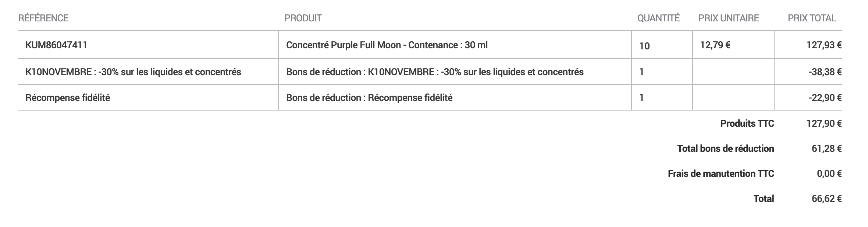Click the K10NOVEMBRE reference cell
The width and height of the screenshot is (868, 227).
[x=133, y=72]
